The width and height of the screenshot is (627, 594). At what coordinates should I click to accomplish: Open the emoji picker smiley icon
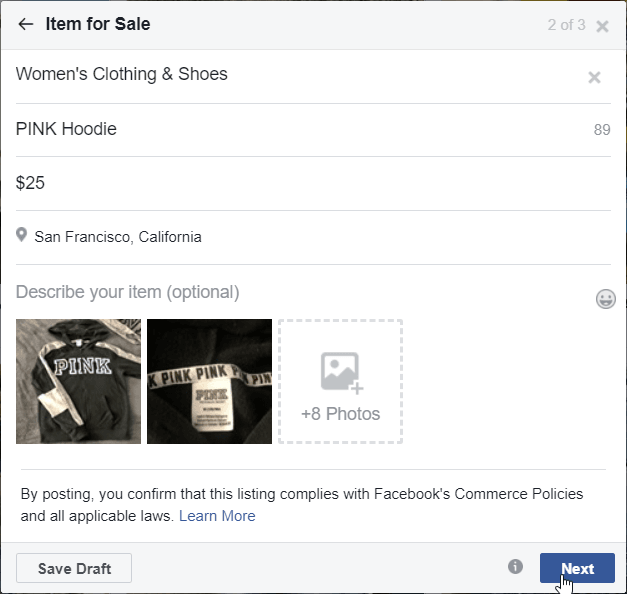click(605, 299)
